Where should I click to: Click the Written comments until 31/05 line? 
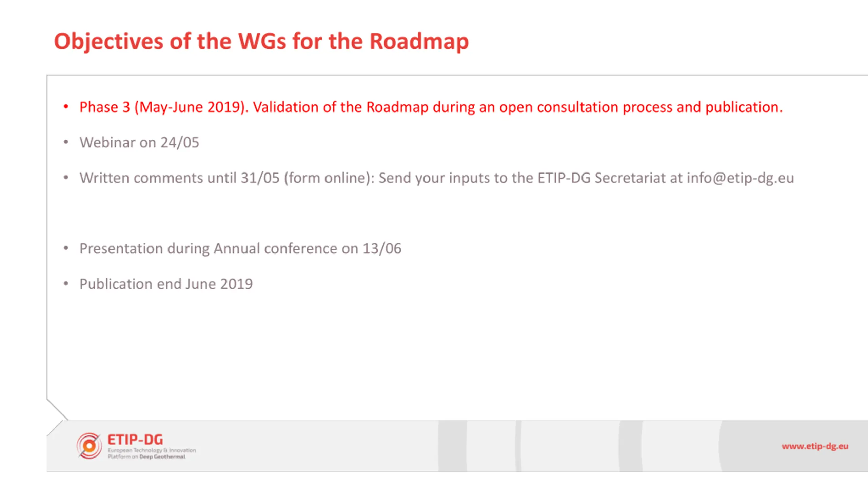(x=437, y=178)
